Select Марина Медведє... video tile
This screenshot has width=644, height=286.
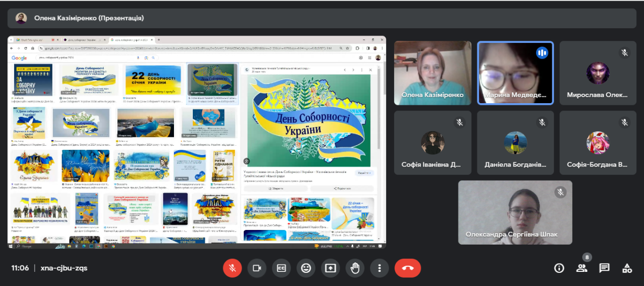pyautogui.click(x=516, y=73)
